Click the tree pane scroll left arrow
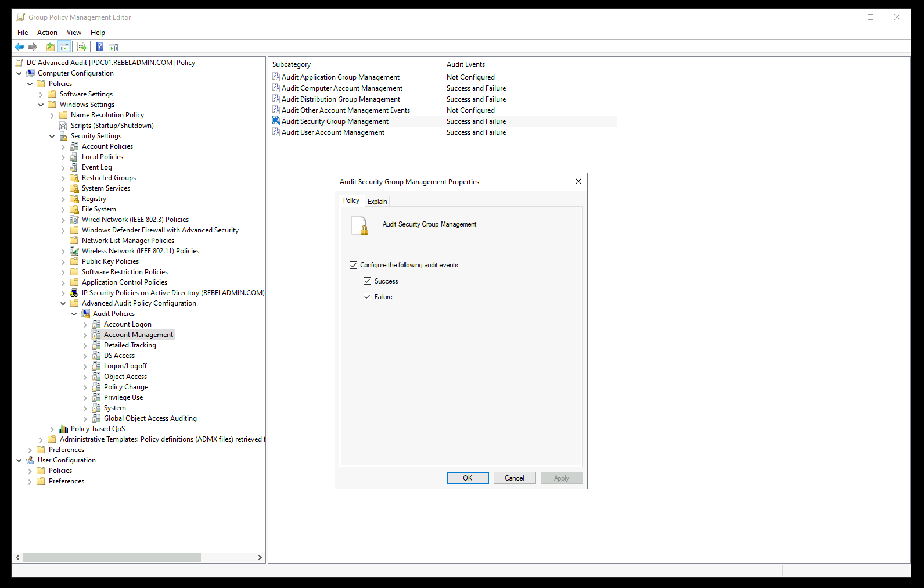Image resolution: width=924 pixels, height=588 pixels. pos(17,557)
